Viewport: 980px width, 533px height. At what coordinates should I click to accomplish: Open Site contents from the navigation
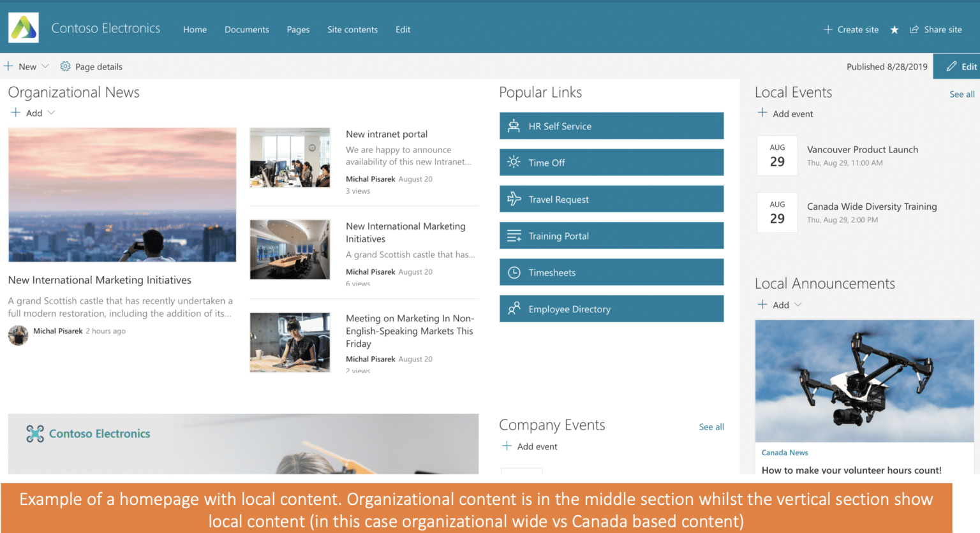click(352, 29)
